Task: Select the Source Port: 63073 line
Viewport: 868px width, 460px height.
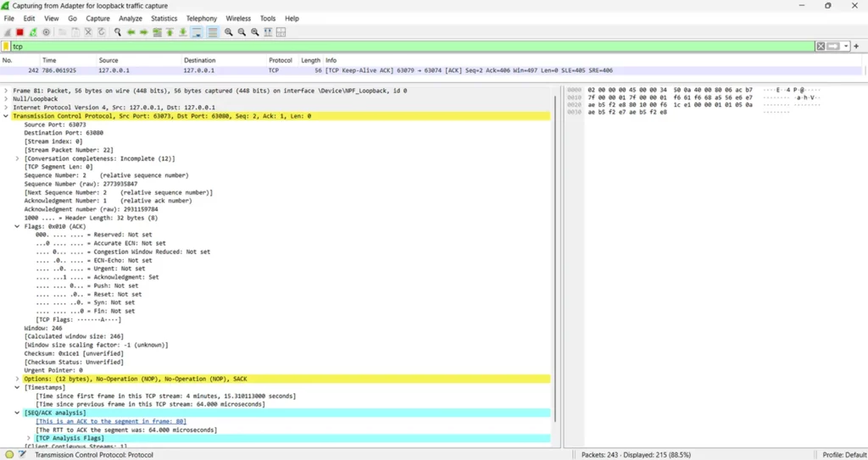Action: click(x=55, y=125)
